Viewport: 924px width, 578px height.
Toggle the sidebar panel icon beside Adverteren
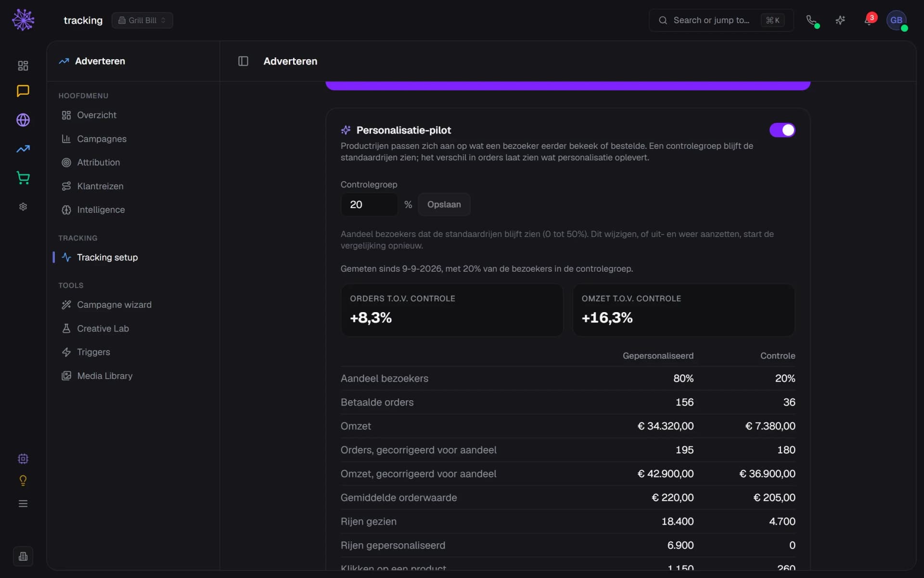[x=243, y=61]
